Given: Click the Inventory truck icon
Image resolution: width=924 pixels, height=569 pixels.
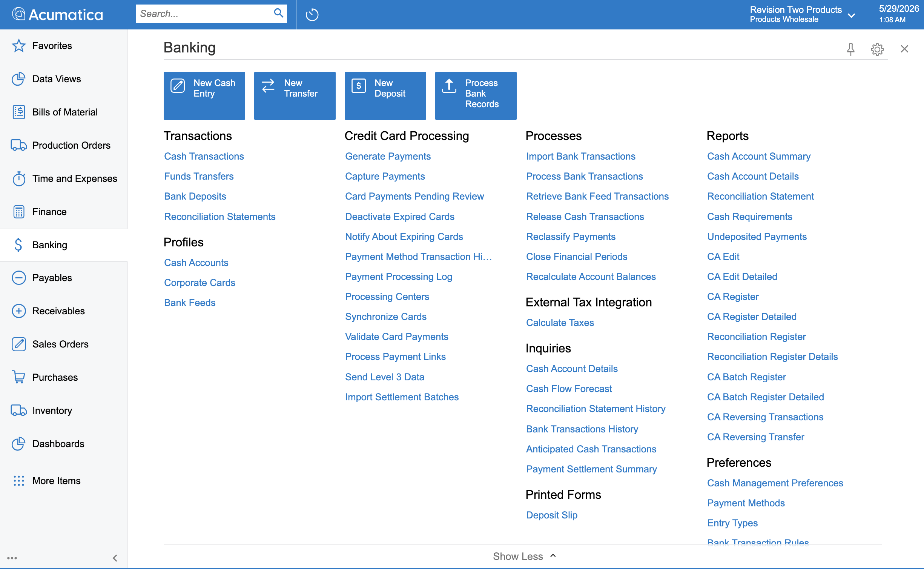Looking at the screenshot, I should pyautogui.click(x=18, y=411).
